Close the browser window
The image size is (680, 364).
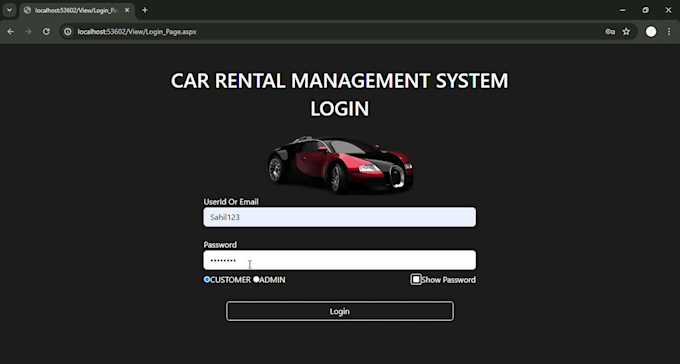tap(668, 10)
